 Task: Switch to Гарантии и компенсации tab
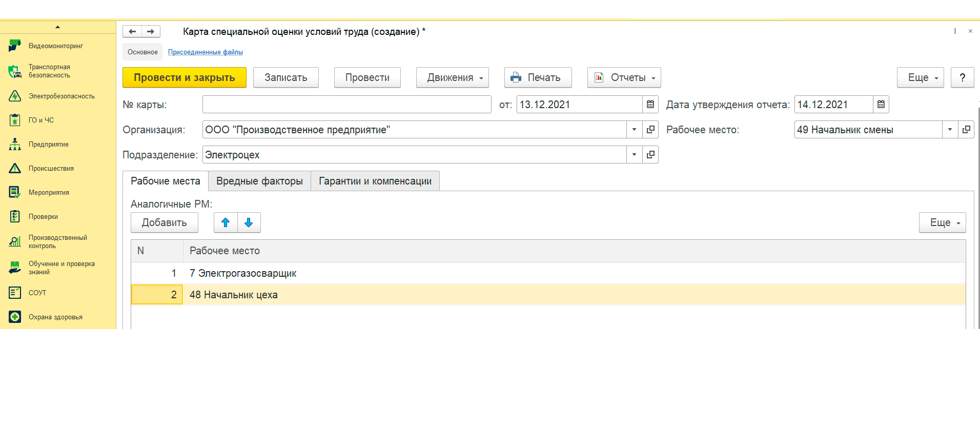pyautogui.click(x=375, y=181)
